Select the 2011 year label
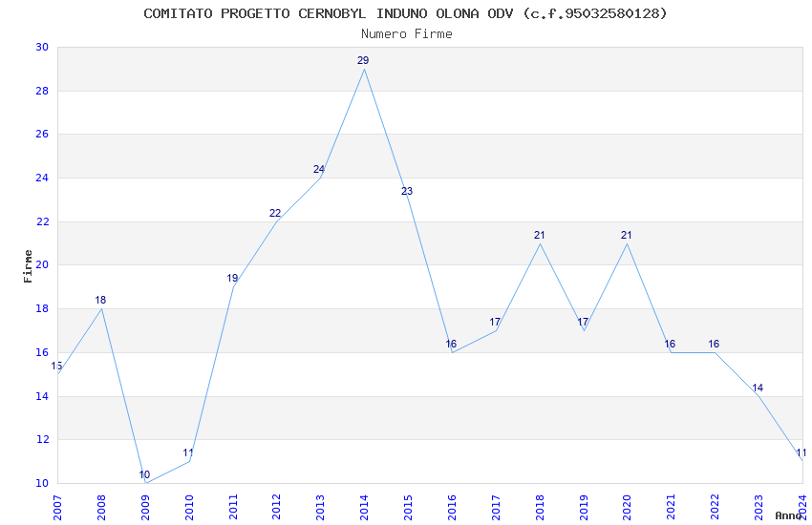This screenshot has height=525, width=812. tap(233, 507)
